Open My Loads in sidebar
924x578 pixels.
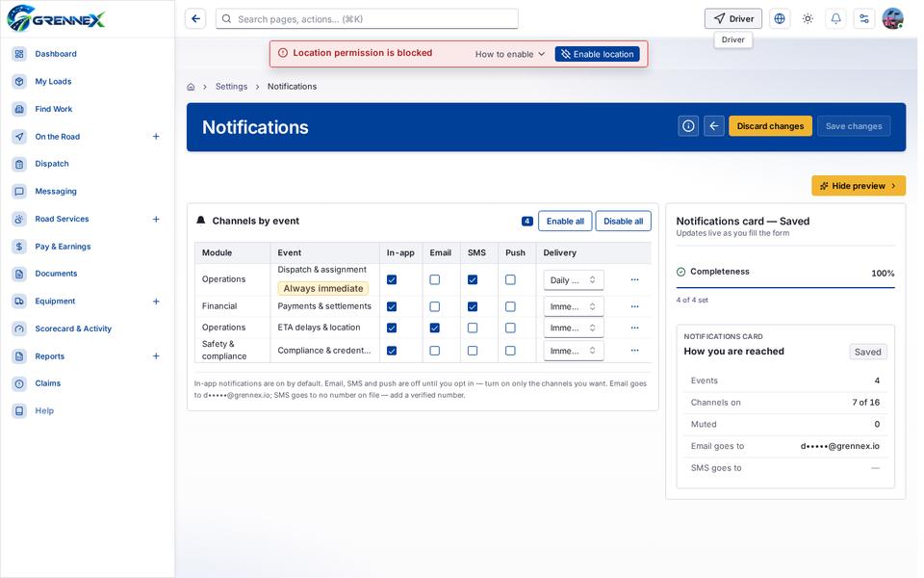click(53, 81)
